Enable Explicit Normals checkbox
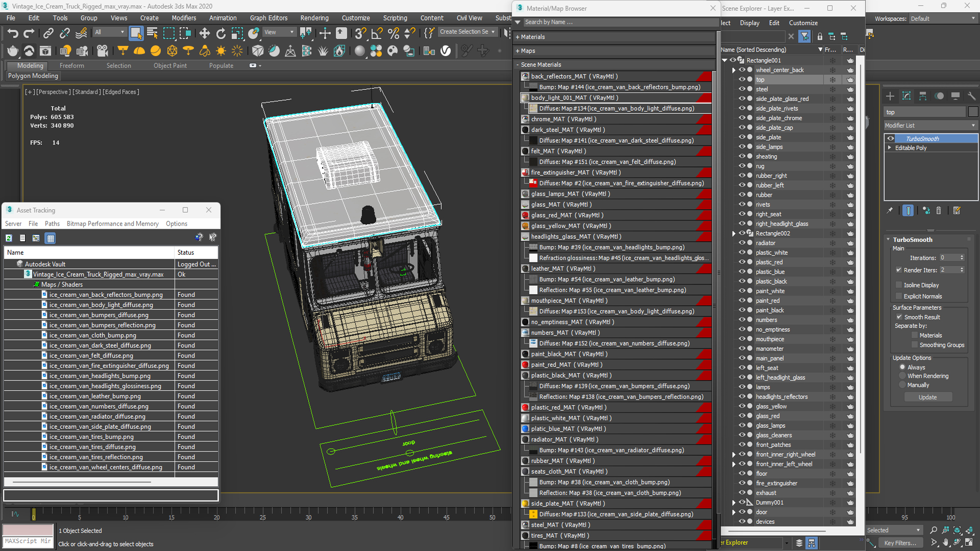Image resolution: width=980 pixels, height=551 pixels. [x=899, y=296]
